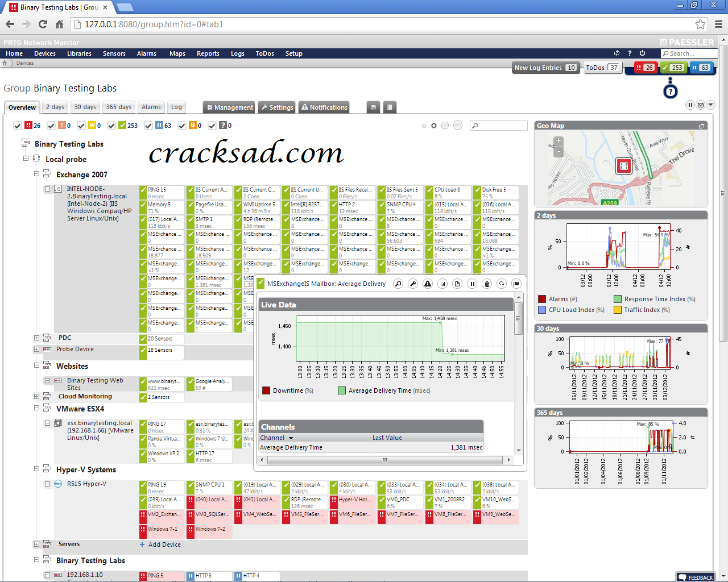Collapse the Exchange 2007 group
This screenshot has width=728, height=582.
(36, 174)
